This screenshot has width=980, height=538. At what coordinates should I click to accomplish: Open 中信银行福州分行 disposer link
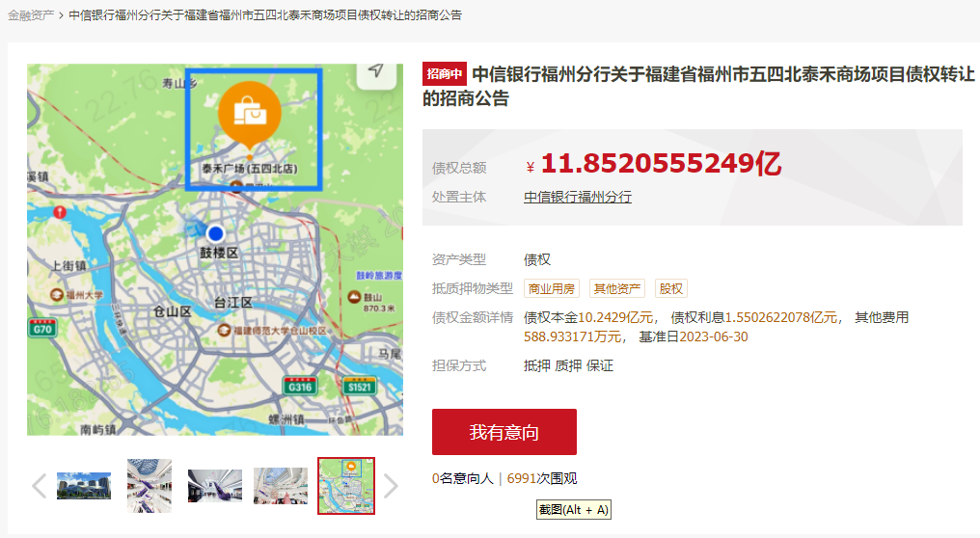pos(578,197)
